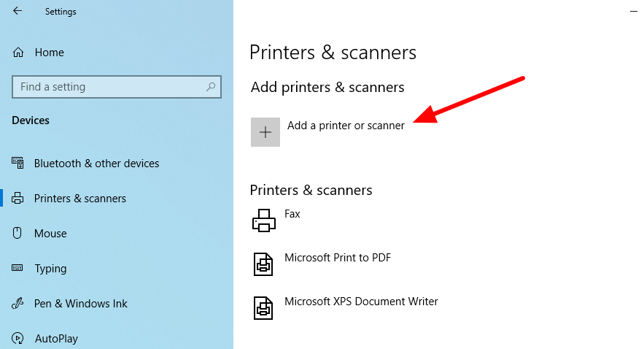
Task: Click the Bluetooth & other devices icon
Action: (x=18, y=164)
